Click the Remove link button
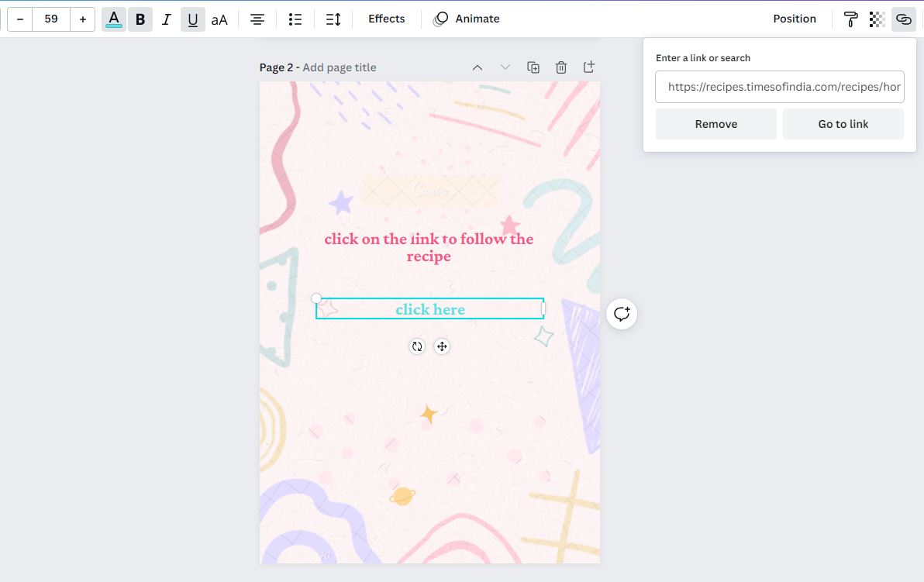 (715, 124)
